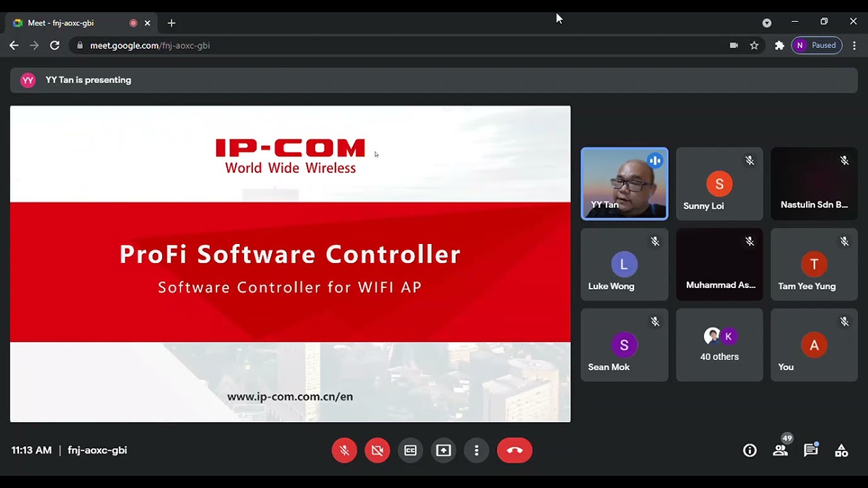The image size is (868, 488).
Task: View site information lock icon
Action: [80, 45]
